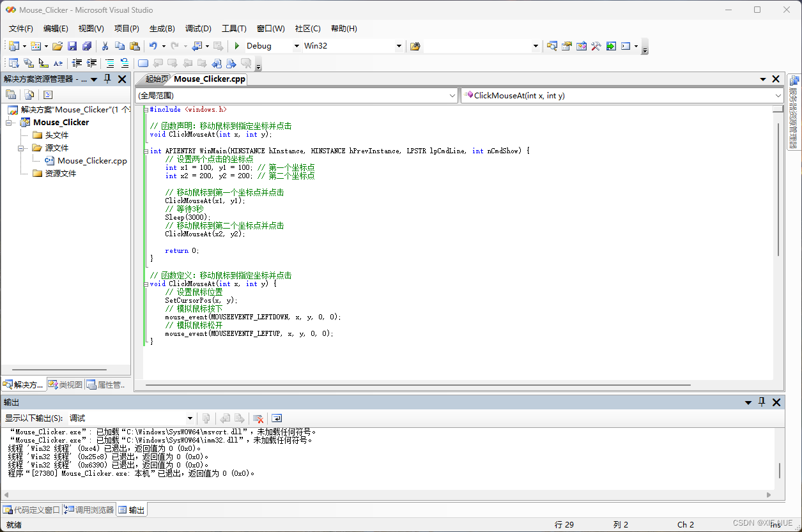802x532 pixels.
Task: Open the 工具(T) menu
Action: pyautogui.click(x=234, y=29)
